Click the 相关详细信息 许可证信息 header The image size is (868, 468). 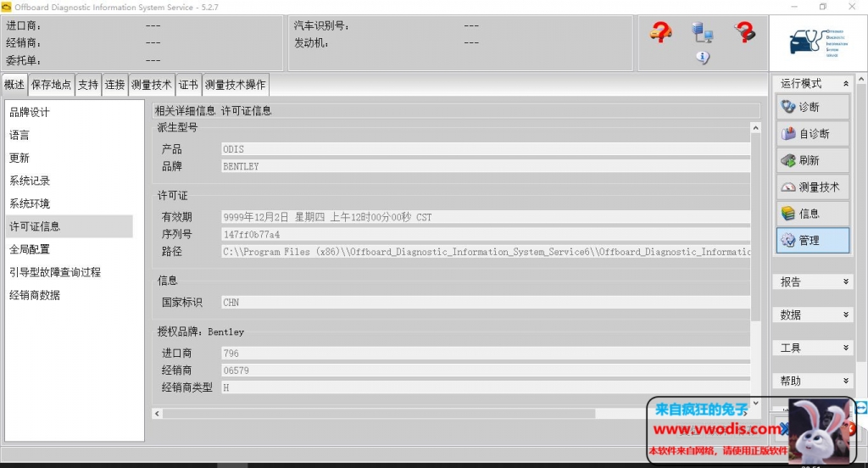pyautogui.click(x=213, y=111)
